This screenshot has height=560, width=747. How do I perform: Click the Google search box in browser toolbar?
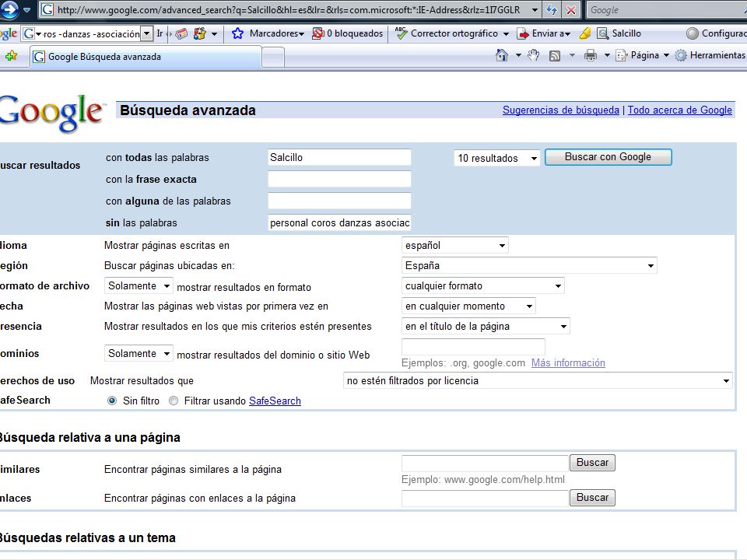click(667, 9)
